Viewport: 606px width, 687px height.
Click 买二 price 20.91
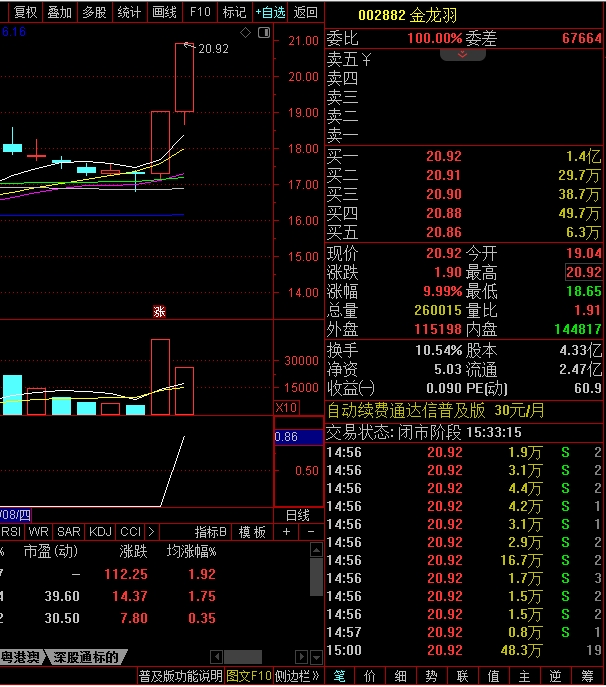(x=444, y=175)
